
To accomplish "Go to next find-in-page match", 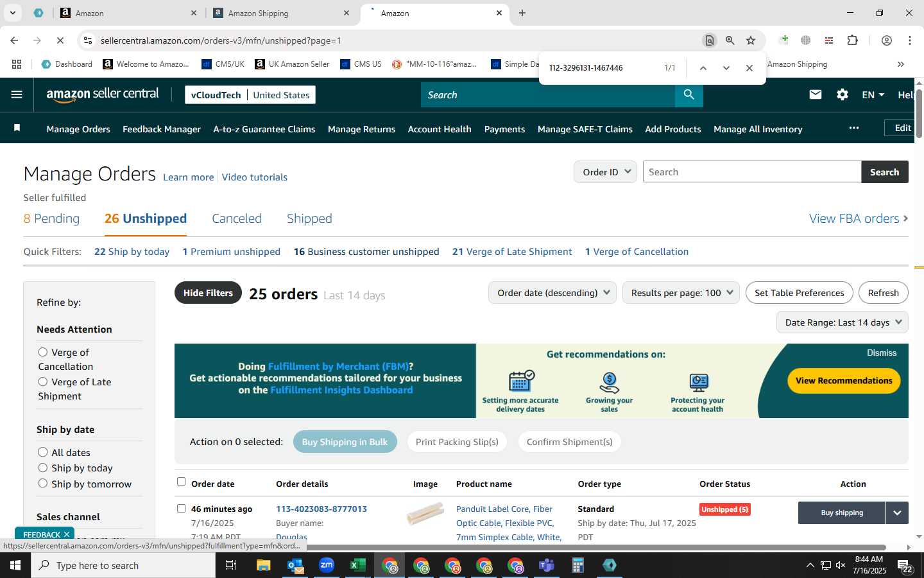I will coord(726,68).
